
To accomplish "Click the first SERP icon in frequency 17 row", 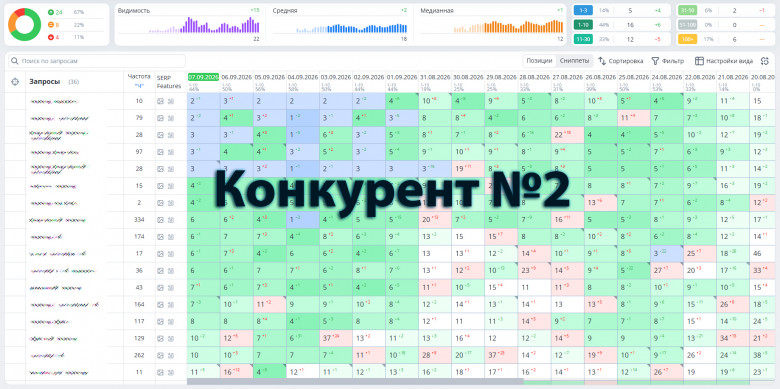I will (160, 254).
